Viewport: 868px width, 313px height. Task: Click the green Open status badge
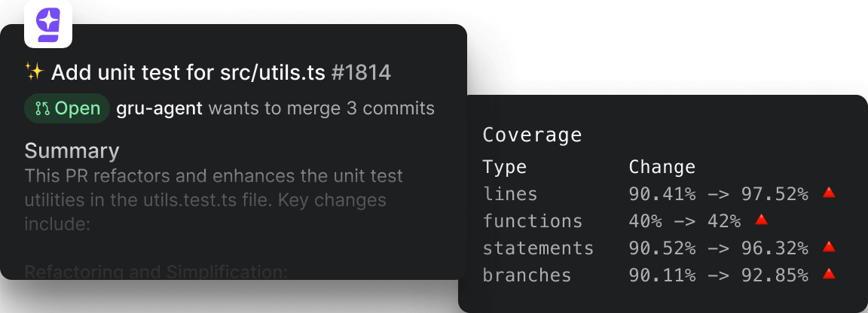tap(68, 108)
